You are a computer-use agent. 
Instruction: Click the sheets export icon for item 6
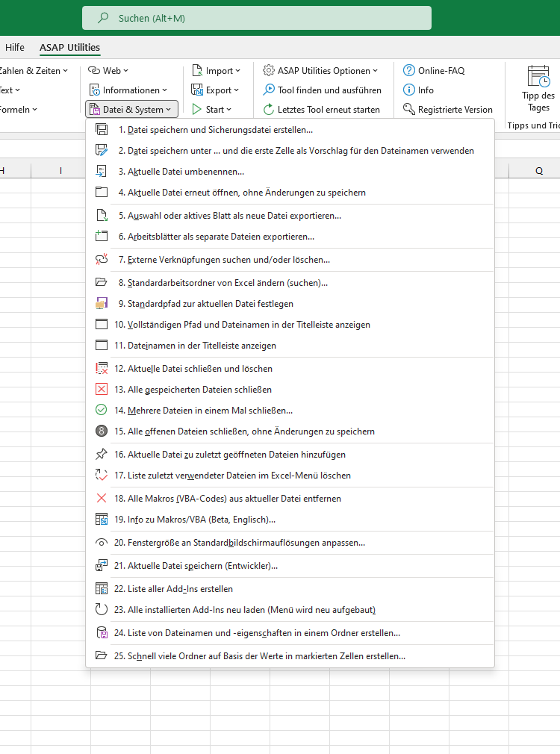pos(102,237)
